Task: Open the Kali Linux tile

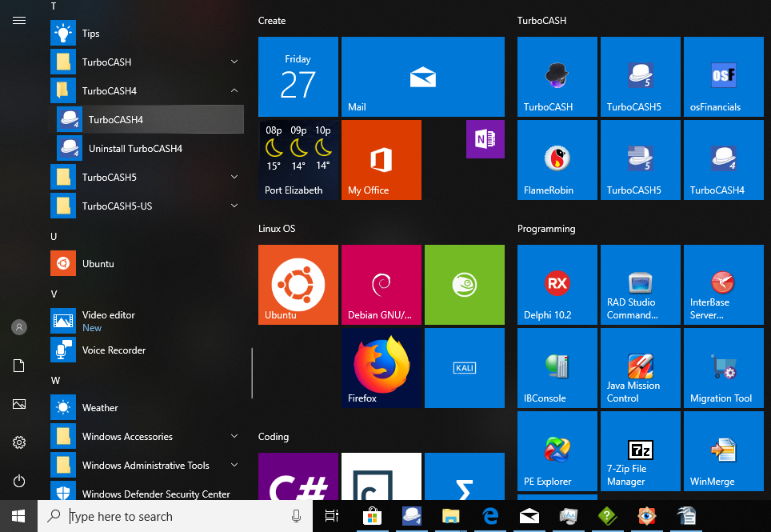Action: pos(464,368)
